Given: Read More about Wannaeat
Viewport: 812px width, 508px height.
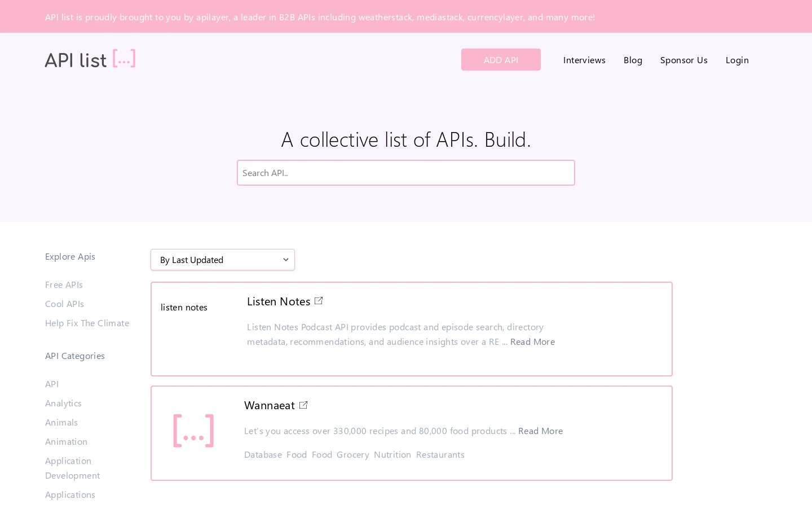Looking at the screenshot, I should (540, 431).
